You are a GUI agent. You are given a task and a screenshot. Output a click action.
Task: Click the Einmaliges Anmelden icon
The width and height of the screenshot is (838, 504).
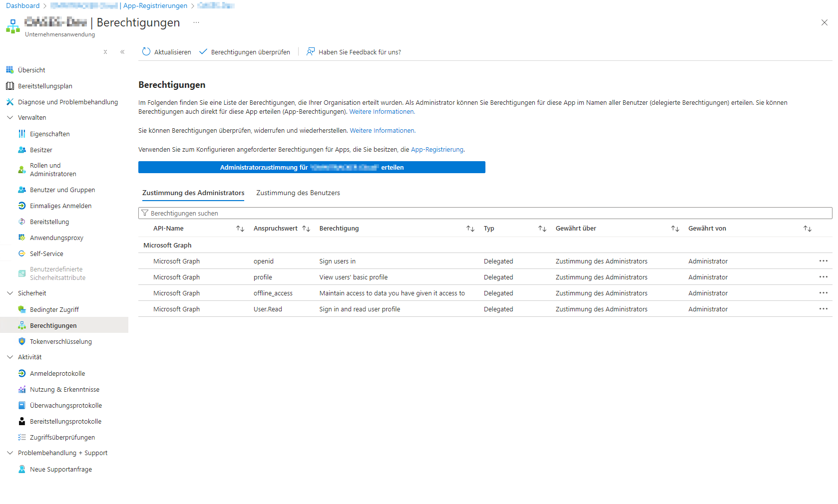pyautogui.click(x=22, y=206)
